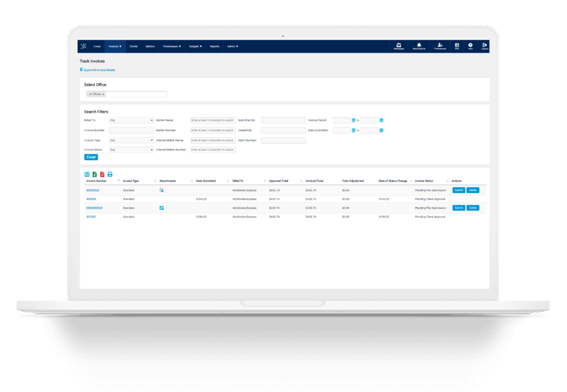Click the Help icon
The height and width of the screenshot is (392, 567).
point(470,45)
